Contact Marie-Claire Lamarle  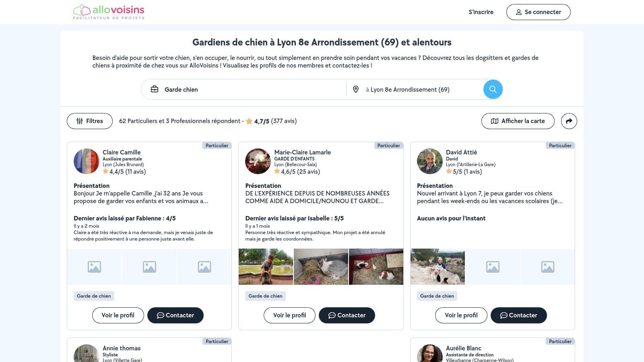(347, 315)
